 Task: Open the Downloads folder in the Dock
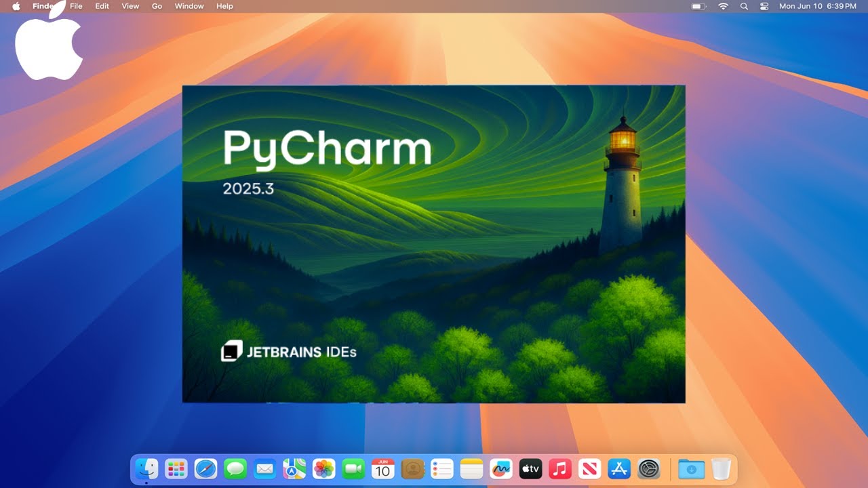tap(692, 468)
